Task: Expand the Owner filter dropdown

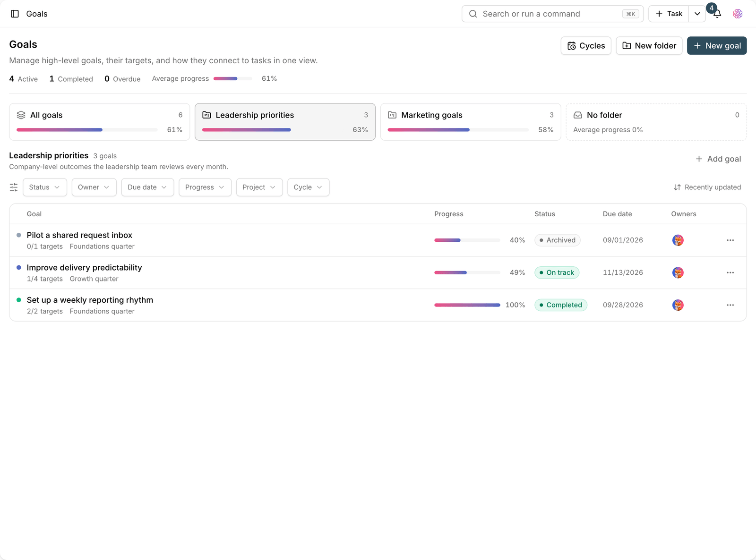Action: click(94, 187)
